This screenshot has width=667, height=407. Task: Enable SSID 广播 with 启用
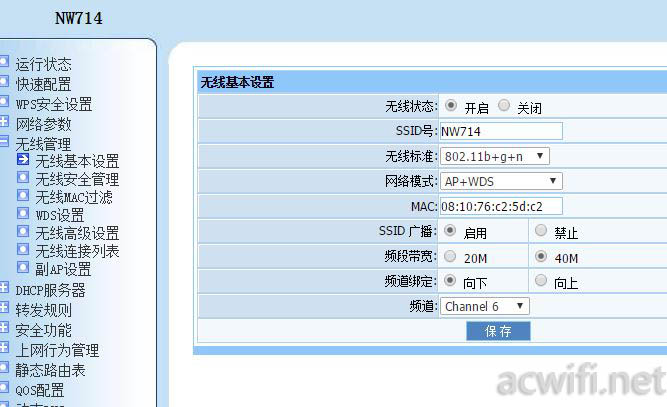(x=450, y=231)
